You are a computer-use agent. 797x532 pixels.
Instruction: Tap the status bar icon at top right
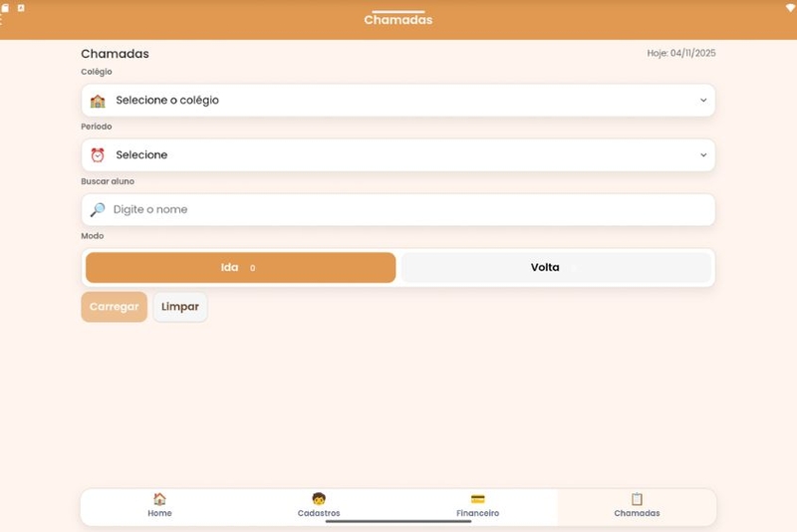click(x=791, y=8)
